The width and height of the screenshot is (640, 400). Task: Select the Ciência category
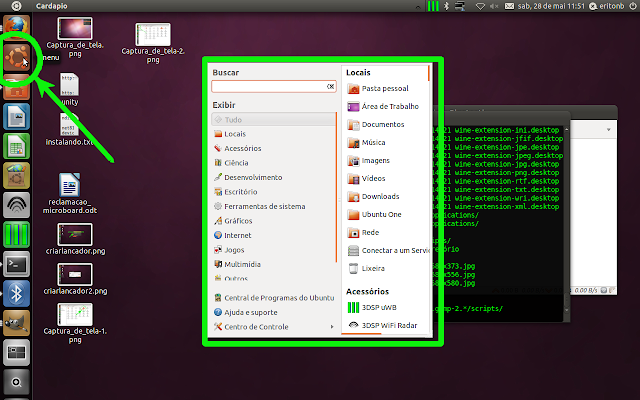[x=273, y=163]
